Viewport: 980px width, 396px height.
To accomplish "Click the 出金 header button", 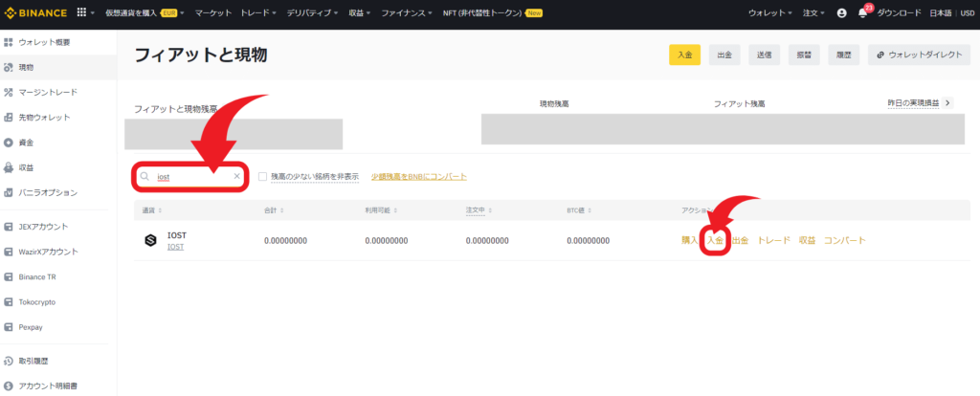I will [724, 55].
